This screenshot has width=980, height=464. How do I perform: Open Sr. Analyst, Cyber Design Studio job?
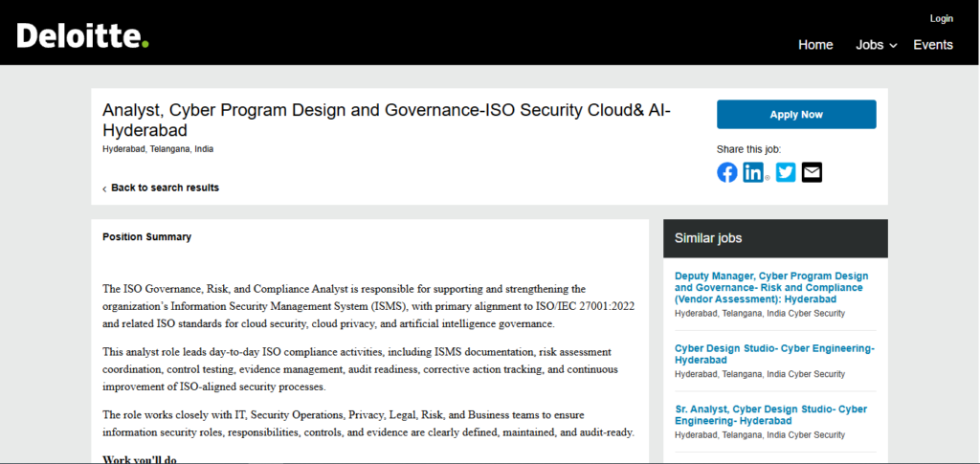click(771, 414)
